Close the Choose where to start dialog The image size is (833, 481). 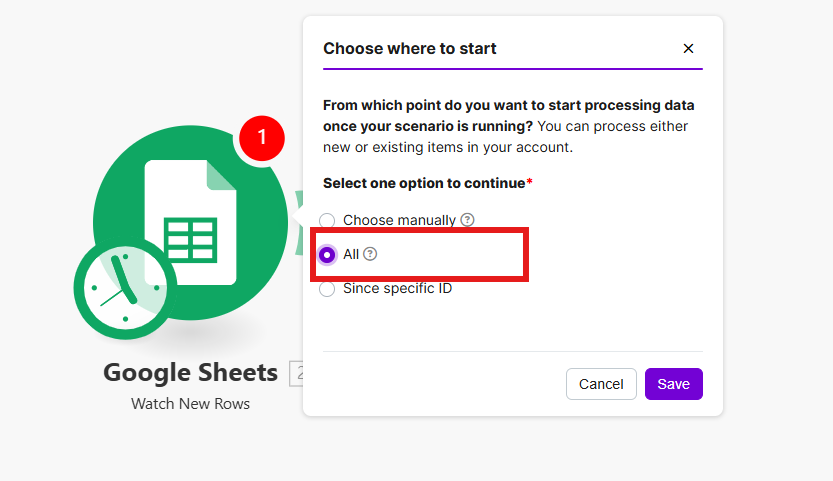(688, 48)
